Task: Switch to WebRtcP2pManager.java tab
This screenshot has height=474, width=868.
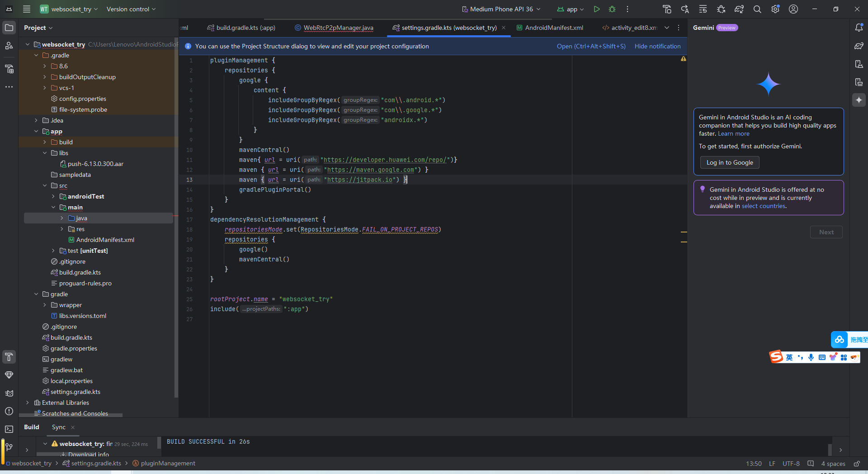Action: tap(334, 28)
